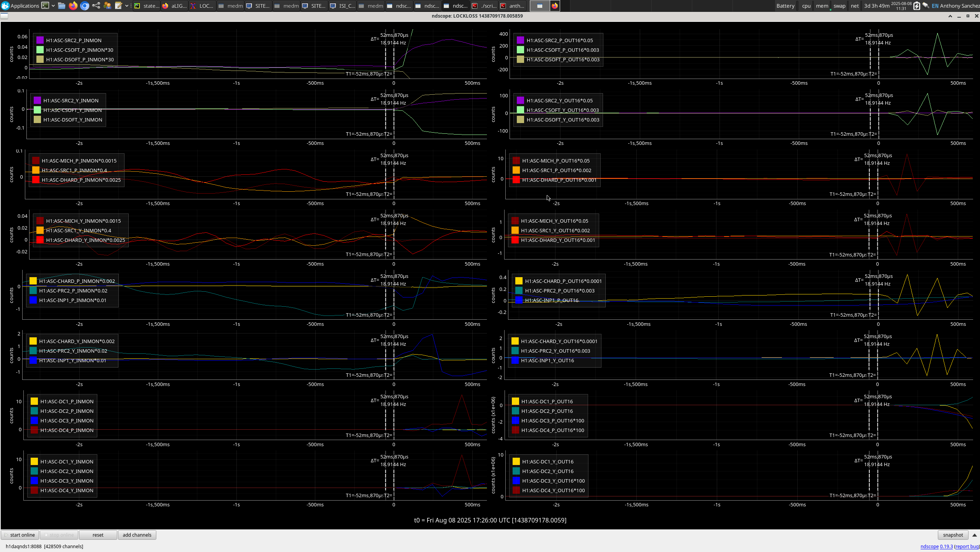Open the text editor notepad icon

pos(118,6)
